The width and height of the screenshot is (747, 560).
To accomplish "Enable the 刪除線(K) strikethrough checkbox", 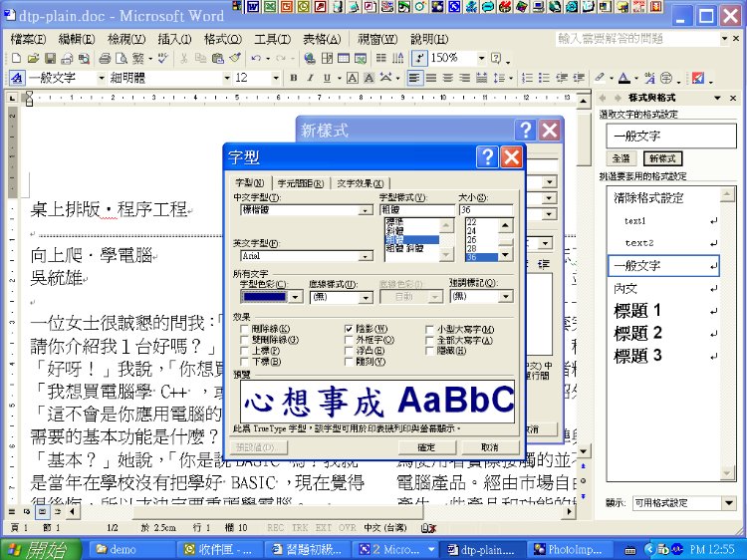I will tap(244, 329).
